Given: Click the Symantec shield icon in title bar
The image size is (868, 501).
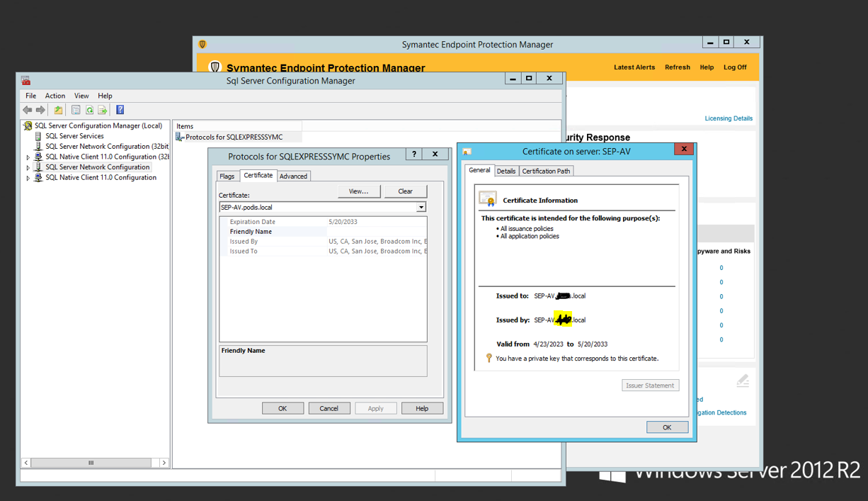Looking at the screenshot, I should click(x=202, y=44).
